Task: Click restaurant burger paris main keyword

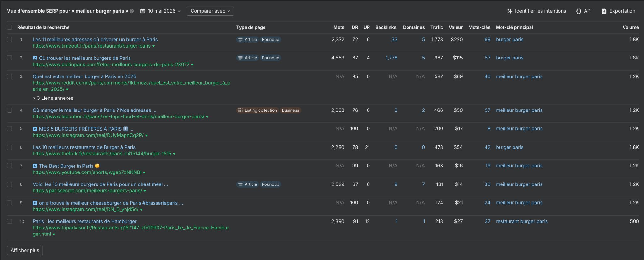Action: point(522,222)
